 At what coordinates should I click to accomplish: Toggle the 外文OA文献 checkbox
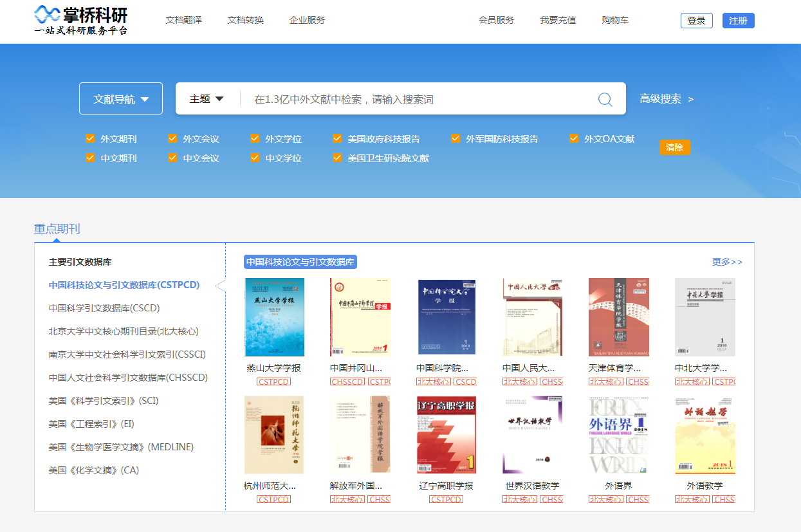coord(574,138)
